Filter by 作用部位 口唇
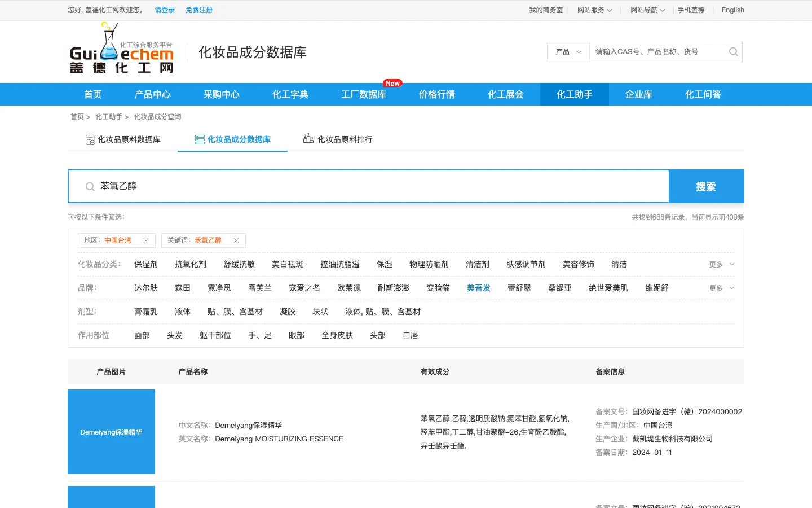The image size is (812, 508). point(411,335)
